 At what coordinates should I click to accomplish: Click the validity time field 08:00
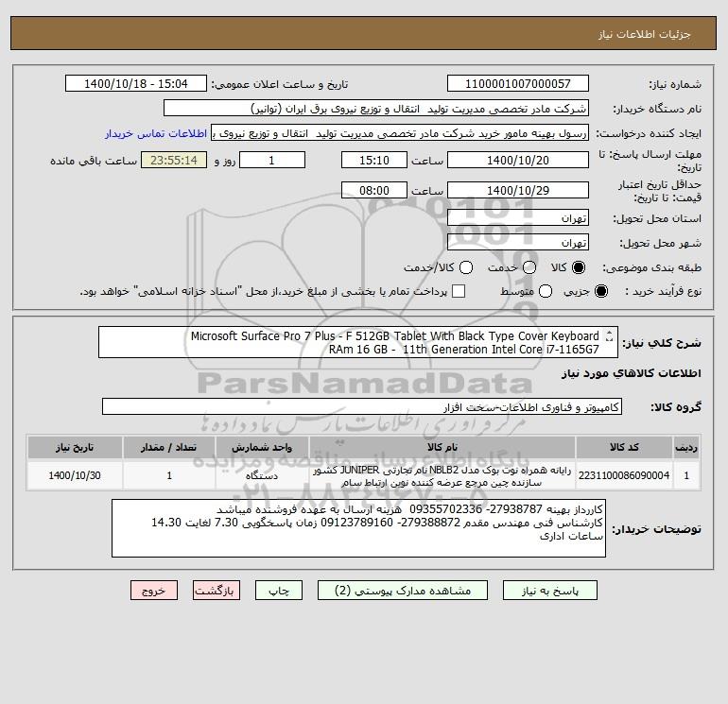click(x=374, y=190)
